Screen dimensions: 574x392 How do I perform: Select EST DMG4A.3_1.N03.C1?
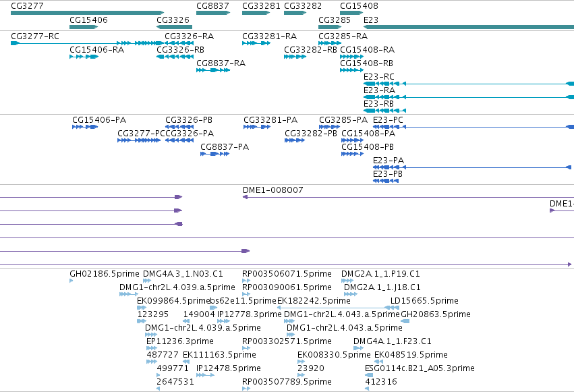147,281
